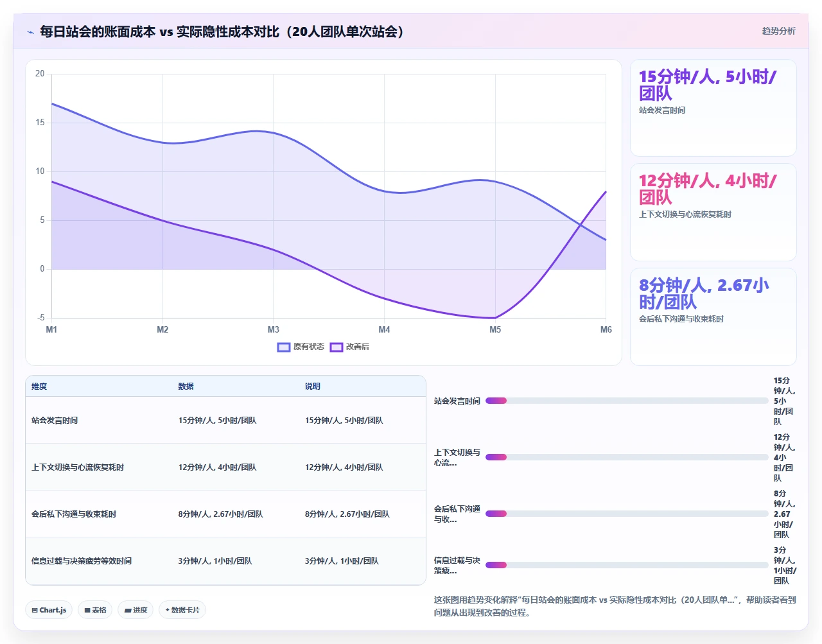Open the 15分钟/人 站会发言时间 card

point(713,108)
